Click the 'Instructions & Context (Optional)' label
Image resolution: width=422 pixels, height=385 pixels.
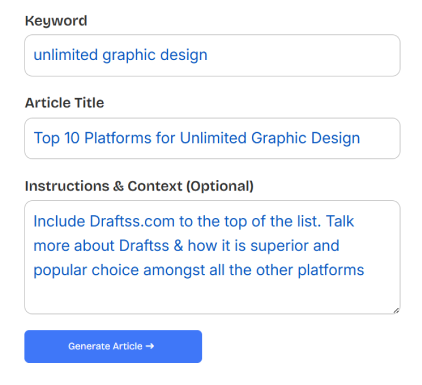pyautogui.click(x=139, y=186)
